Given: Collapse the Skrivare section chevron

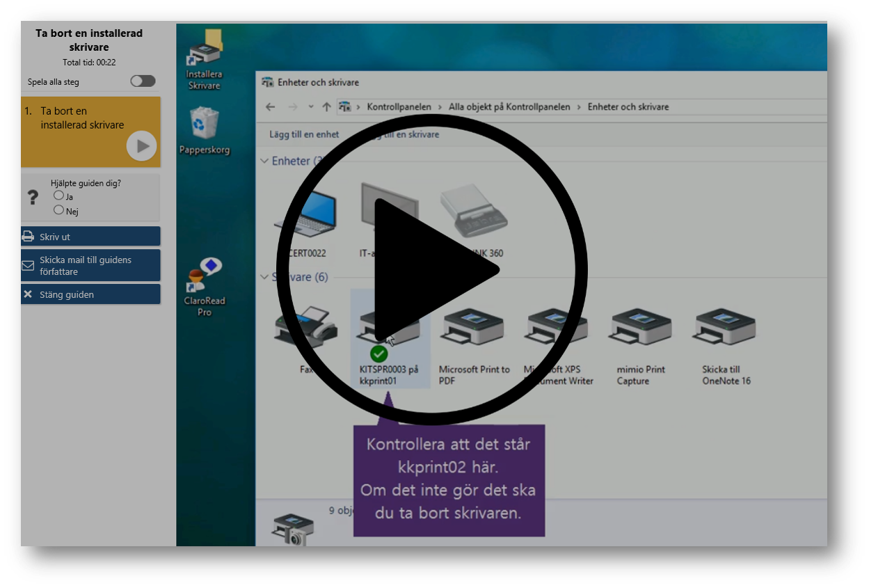Looking at the screenshot, I should pyautogui.click(x=264, y=277).
